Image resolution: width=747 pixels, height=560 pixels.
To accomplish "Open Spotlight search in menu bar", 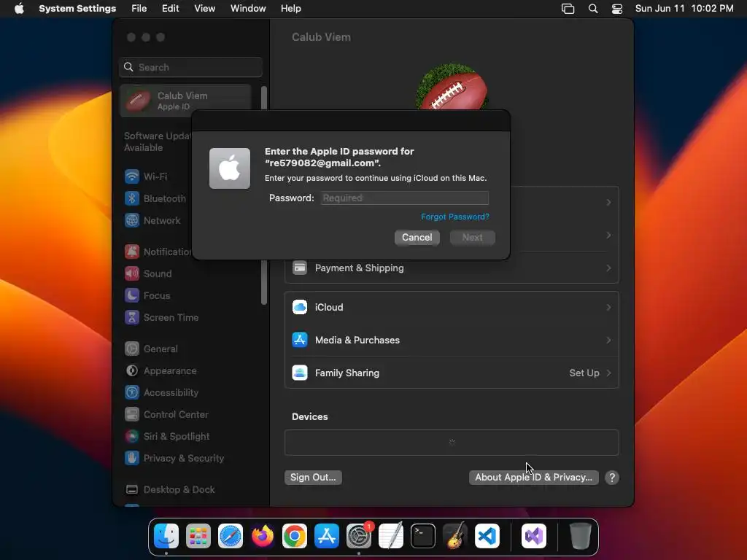I will pyautogui.click(x=592, y=9).
